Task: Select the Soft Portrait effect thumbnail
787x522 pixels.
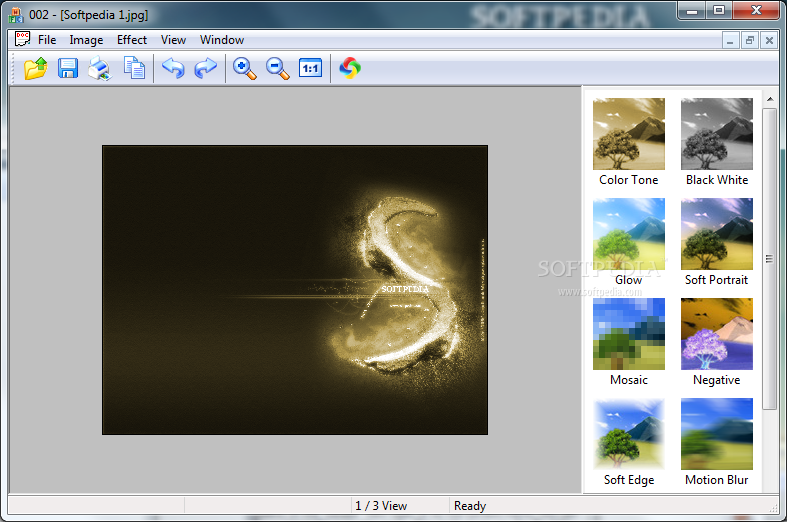Action: (717, 234)
